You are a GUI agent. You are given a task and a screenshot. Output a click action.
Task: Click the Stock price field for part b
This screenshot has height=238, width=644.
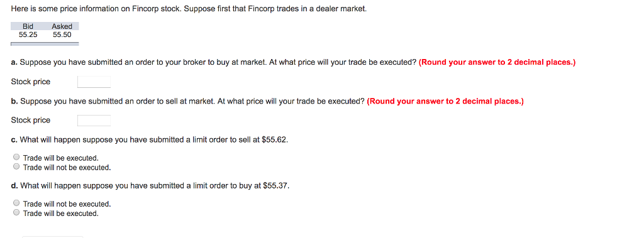(94, 121)
